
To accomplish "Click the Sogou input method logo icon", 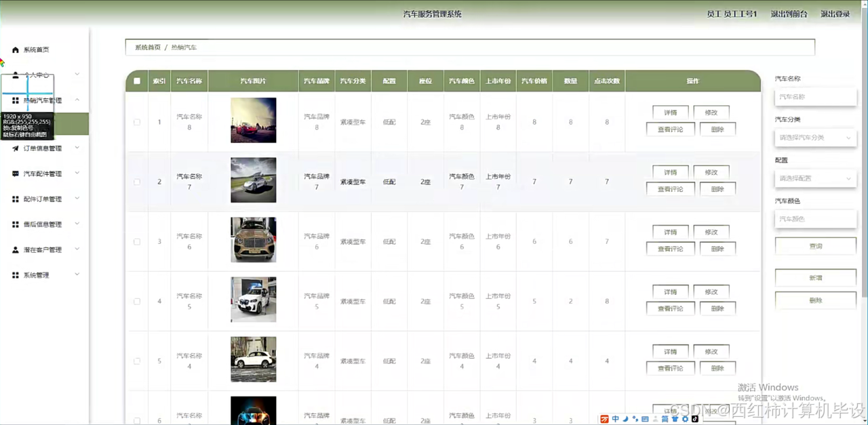I will coord(604,419).
